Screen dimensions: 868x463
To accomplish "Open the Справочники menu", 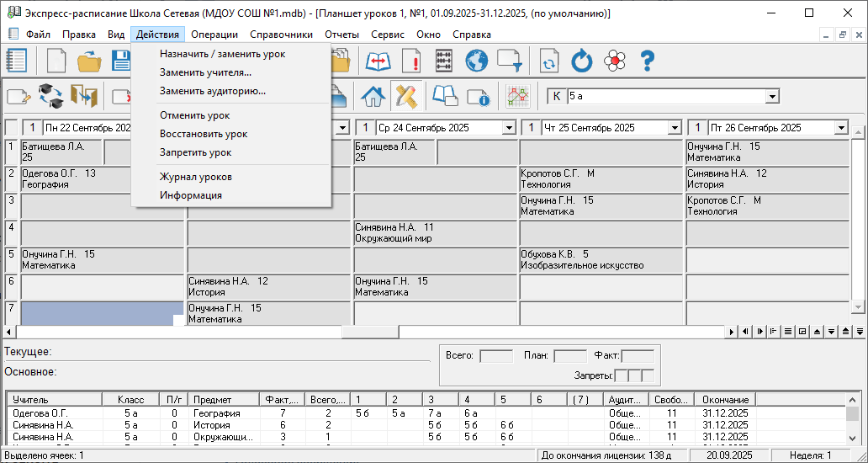I will point(281,35).
